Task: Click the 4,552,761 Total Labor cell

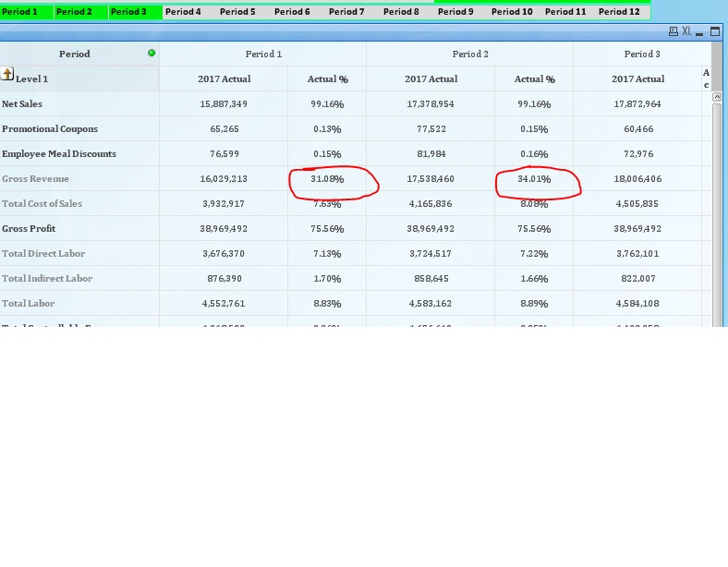Action: pos(224,304)
